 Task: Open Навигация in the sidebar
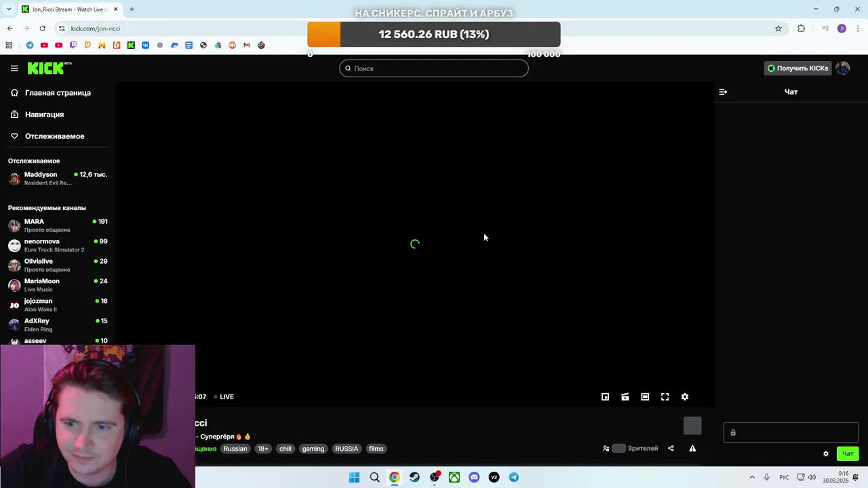(x=58, y=115)
